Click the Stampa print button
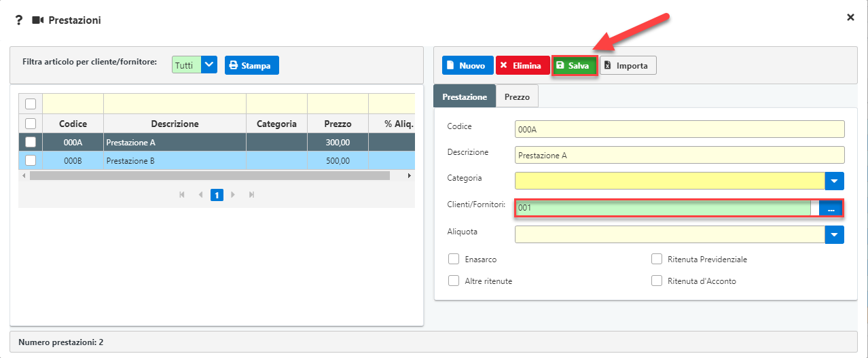 pos(251,65)
